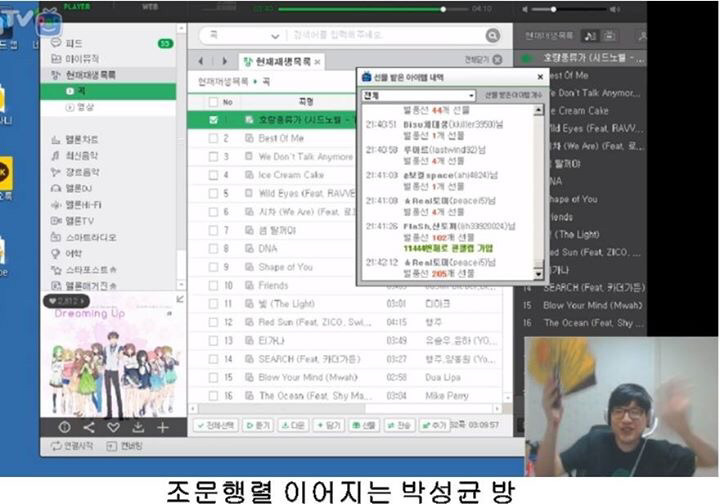The height and width of the screenshot is (504, 720).
Task: Check the box for Wild Eyes
Action: 213,193
